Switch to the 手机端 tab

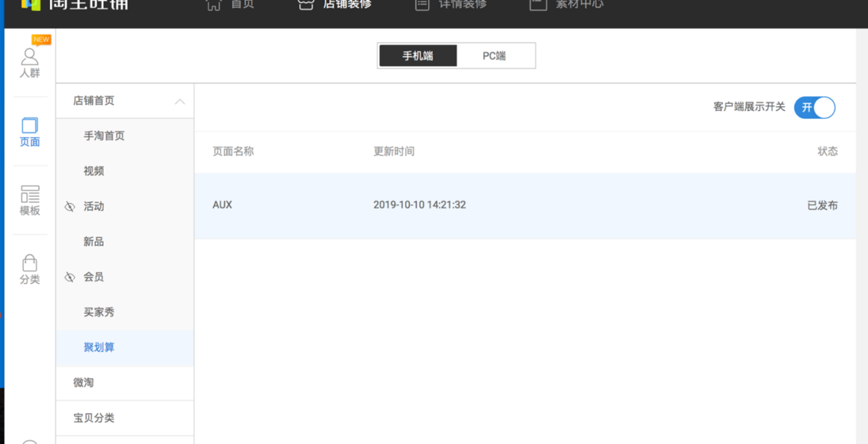(x=417, y=56)
